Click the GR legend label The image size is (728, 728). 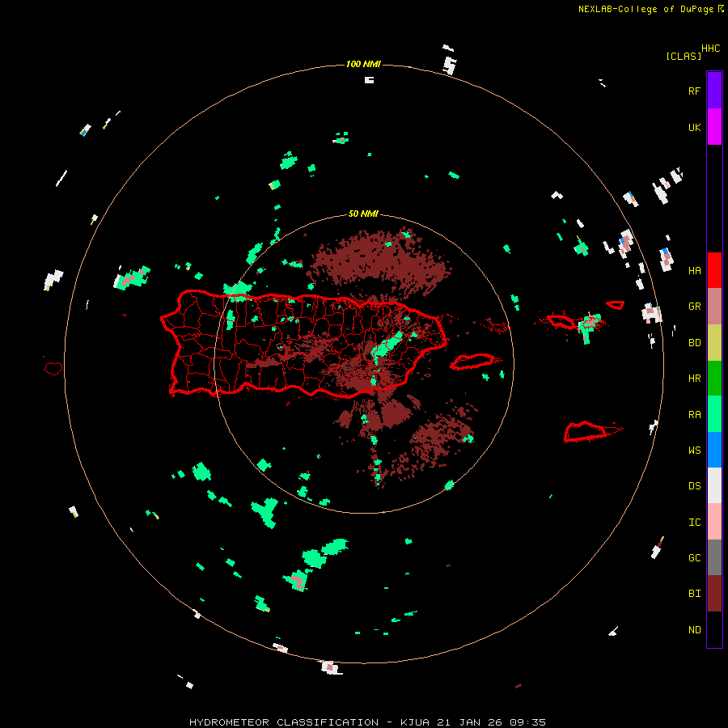click(694, 307)
